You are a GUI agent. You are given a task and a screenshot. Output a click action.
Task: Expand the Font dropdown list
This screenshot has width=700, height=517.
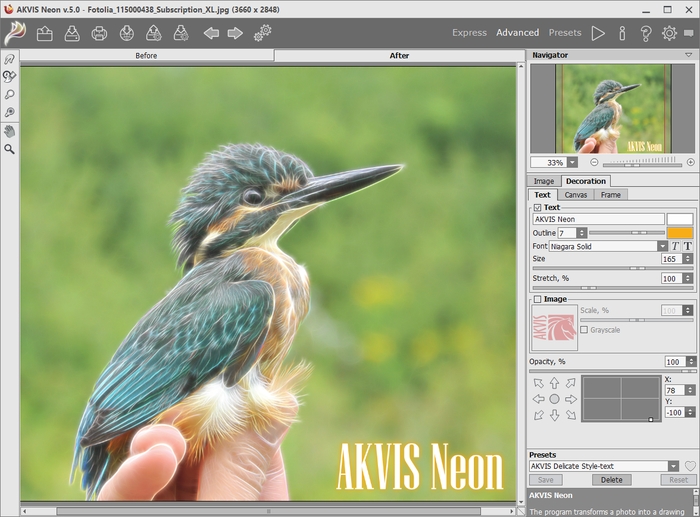pos(662,246)
